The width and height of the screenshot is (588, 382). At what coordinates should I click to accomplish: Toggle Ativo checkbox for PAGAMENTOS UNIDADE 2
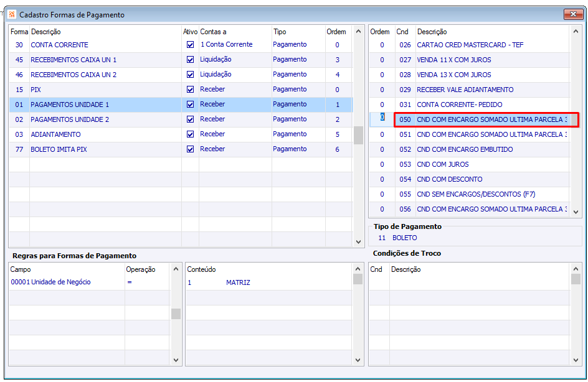[190, 119]
